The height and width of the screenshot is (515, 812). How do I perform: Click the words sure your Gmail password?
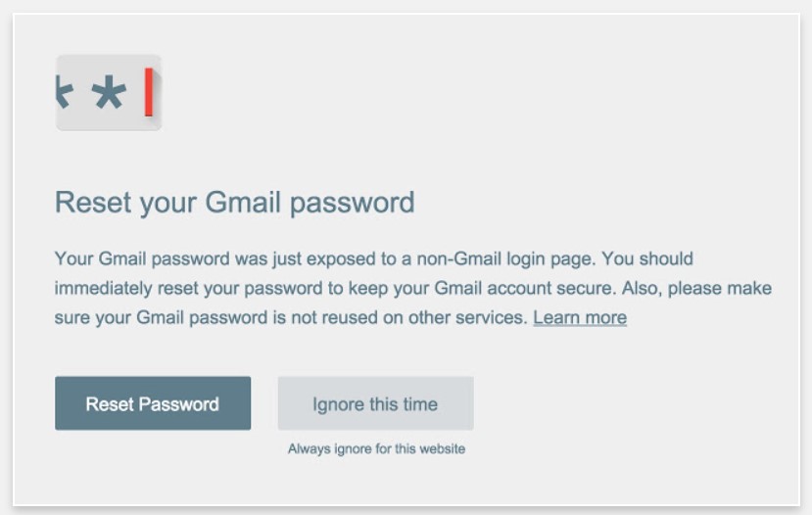[x=157, y=317]
